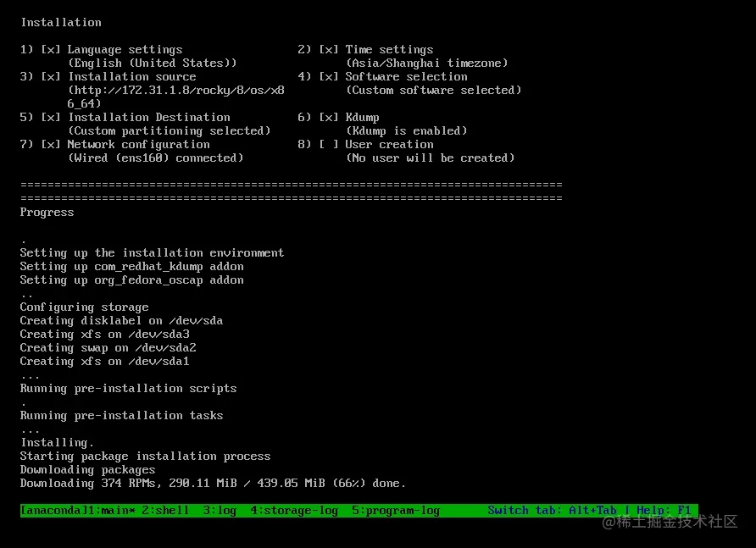Toggle the Software selection [x] checkbox
This screenshot has height=548, width=756.
tap(328, 76)
